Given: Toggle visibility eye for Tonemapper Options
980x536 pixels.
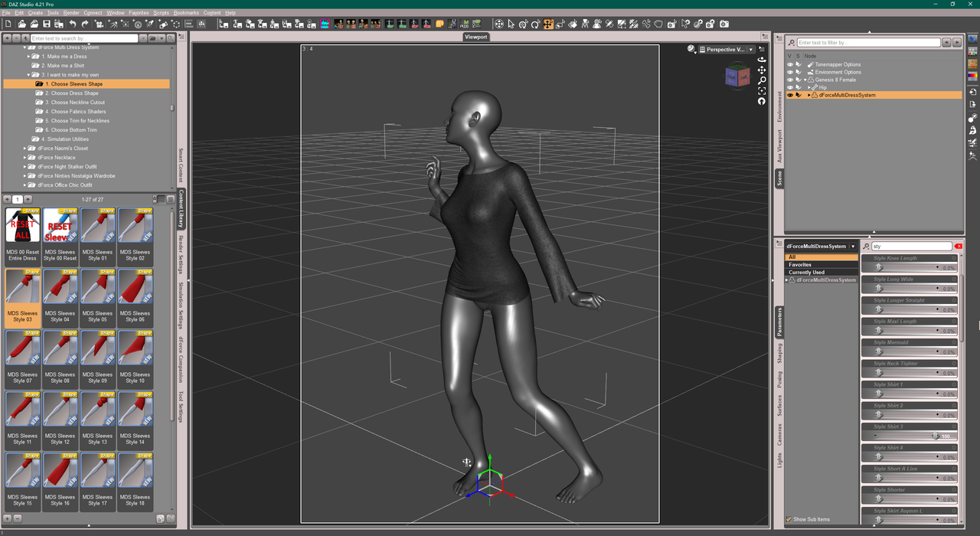Looking at the screenshot, I should pyautogui.click(x=790, y=64).
